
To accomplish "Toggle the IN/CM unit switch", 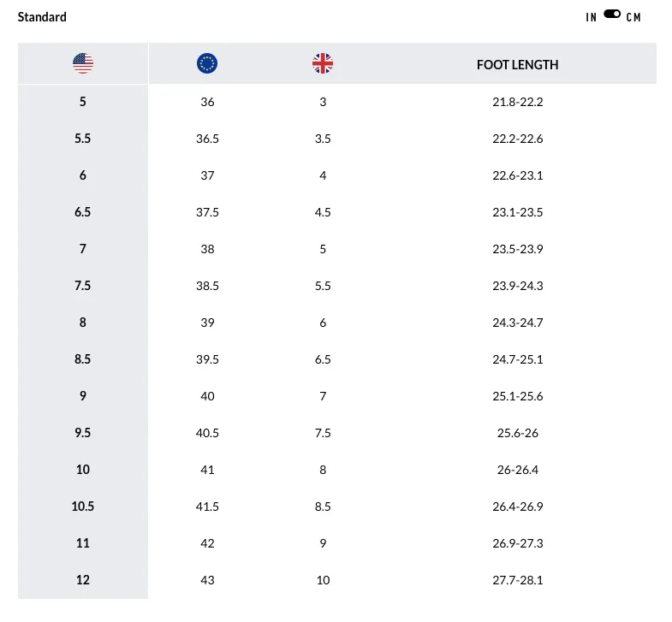I will point(612,15).
